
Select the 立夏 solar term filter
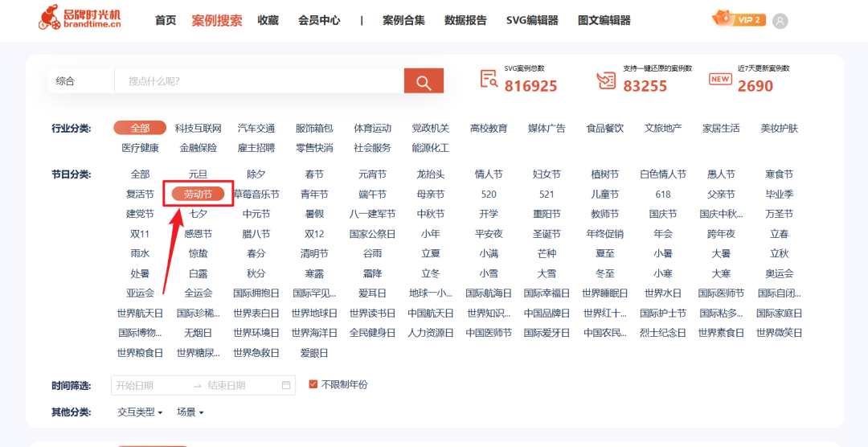coord(431,254)
